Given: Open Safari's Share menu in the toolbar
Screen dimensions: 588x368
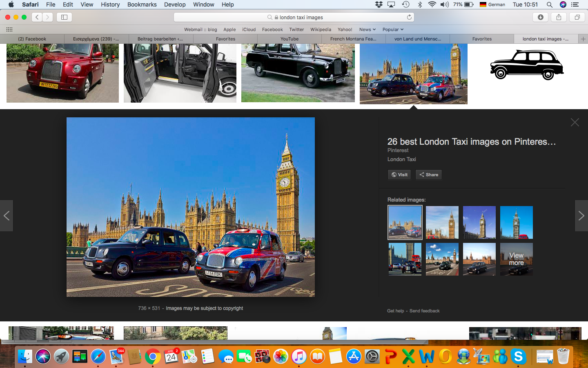Looking at the screenshot, I should pyautogui.click(x=559, y=17).
